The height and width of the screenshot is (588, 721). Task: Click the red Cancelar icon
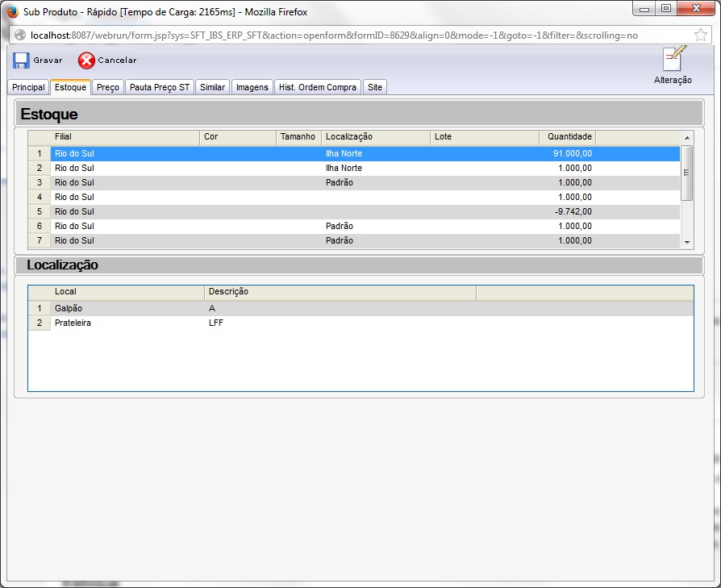(86, 60)
